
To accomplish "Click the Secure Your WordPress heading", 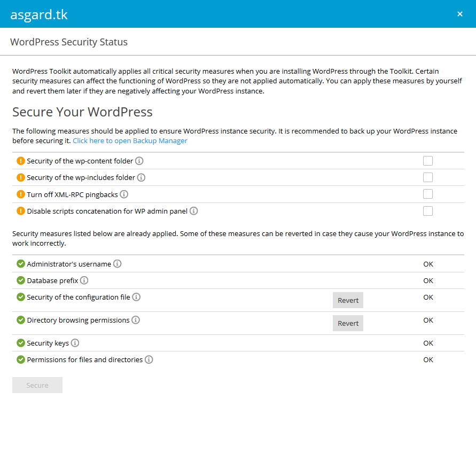I will click(82, 112).
